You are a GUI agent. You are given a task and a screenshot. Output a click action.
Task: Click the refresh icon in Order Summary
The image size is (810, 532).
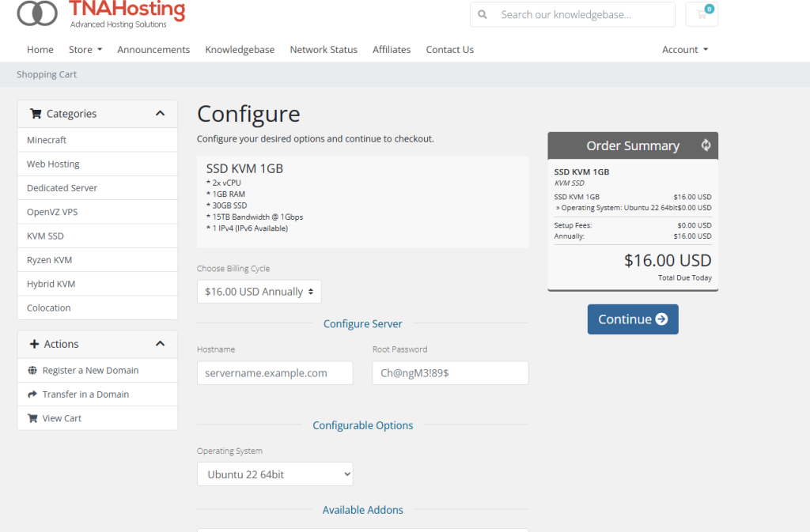[x=706, y=145]
